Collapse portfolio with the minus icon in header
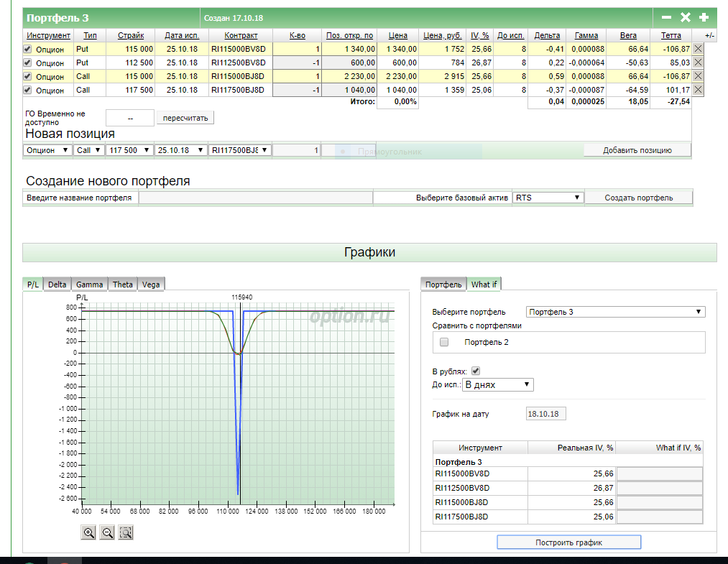This screenshot has width=728, height=564. (666, 17)
